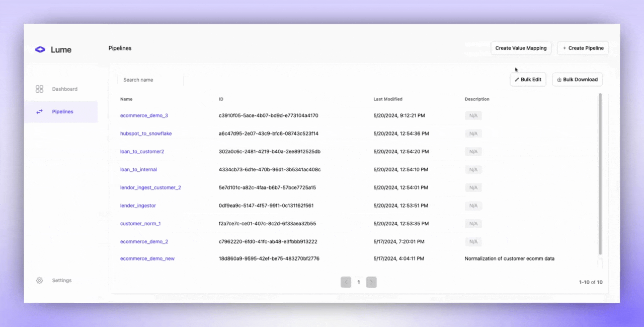This screenshot has width=644, height=327.
Task: Click the Pipelines arrows icon in sidebar
Action: point(40,112)
